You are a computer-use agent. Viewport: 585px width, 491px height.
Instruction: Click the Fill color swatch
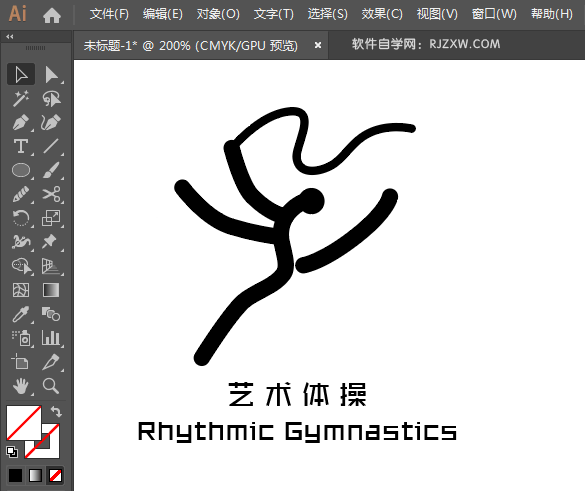(x=24, y=423)
